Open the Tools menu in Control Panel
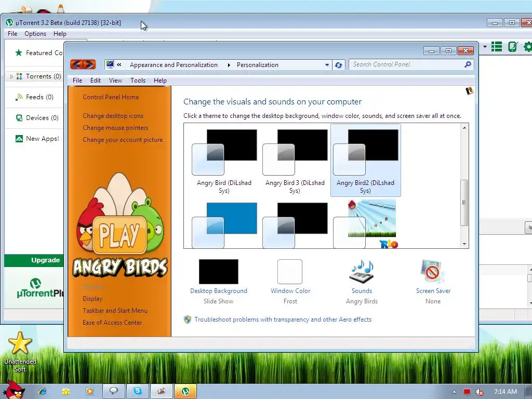Screen dimensions: 532x399 pyautogui.click(x=138, y=81)
